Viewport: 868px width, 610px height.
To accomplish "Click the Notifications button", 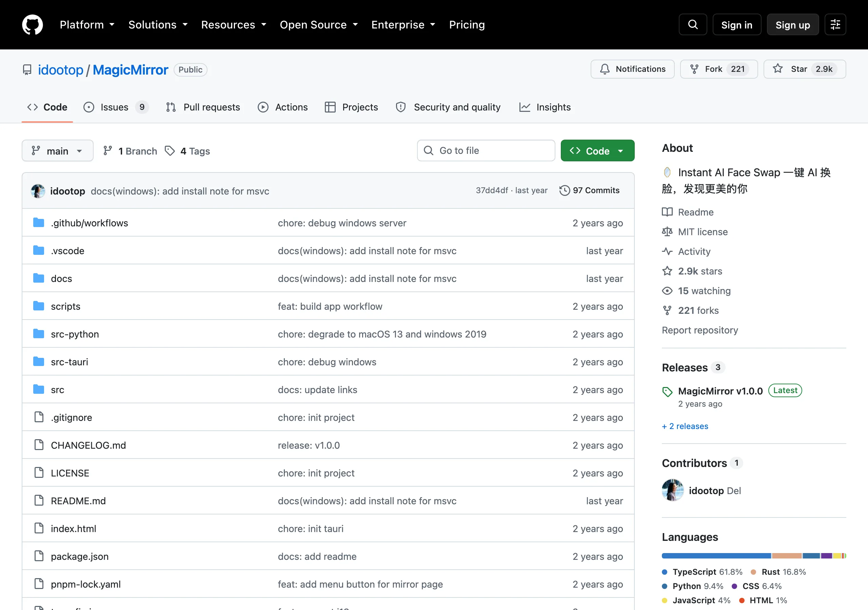I will click(632, 69).
